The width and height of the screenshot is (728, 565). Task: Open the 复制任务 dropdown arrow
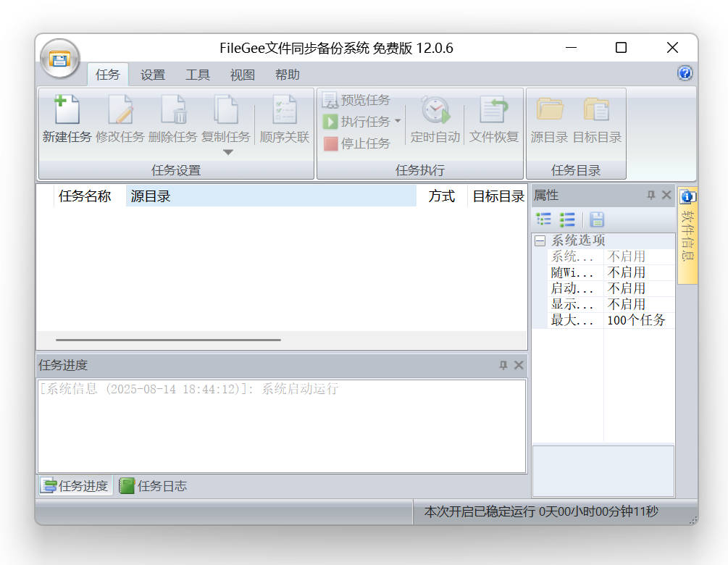coord(227,152)
